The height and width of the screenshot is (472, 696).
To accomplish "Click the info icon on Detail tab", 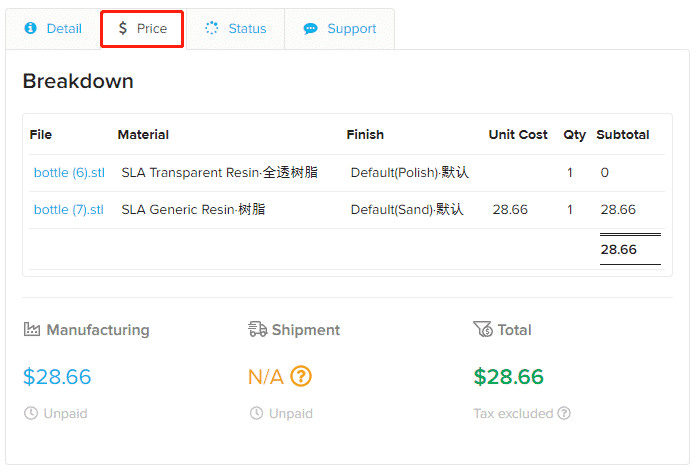I will coord(31,28).
